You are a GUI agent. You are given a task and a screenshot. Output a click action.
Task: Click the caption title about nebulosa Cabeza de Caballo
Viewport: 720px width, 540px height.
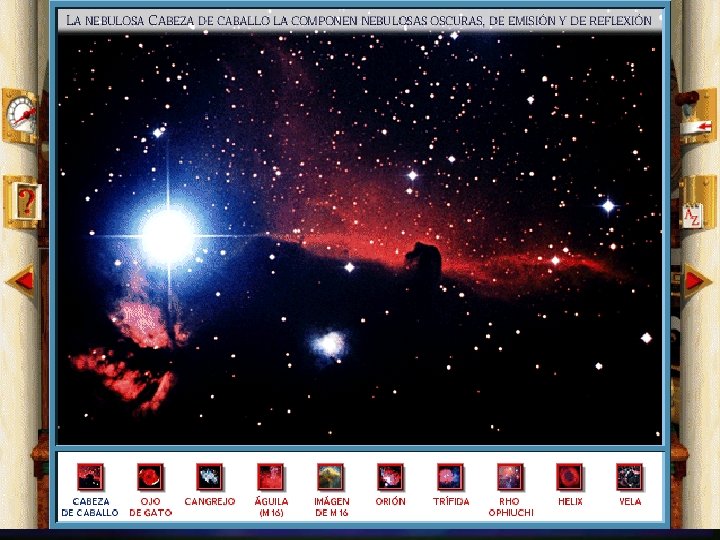(359, 21)
